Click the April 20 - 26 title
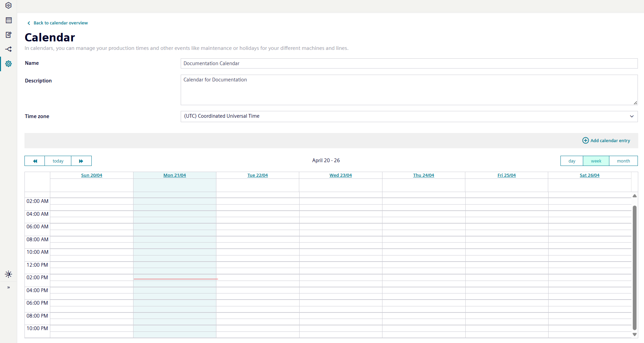Viewport: 644px width, 343px height. (326, 160)
